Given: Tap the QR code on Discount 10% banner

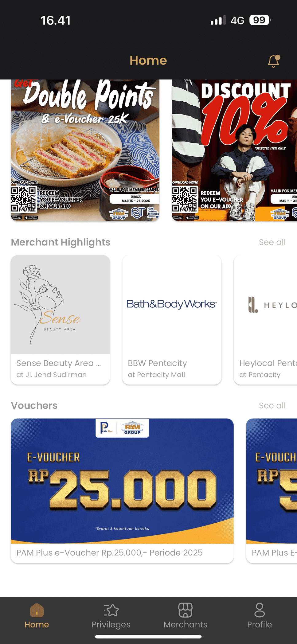Looking at the screenshot, I should pyautogui.click(x=185, y=199).
